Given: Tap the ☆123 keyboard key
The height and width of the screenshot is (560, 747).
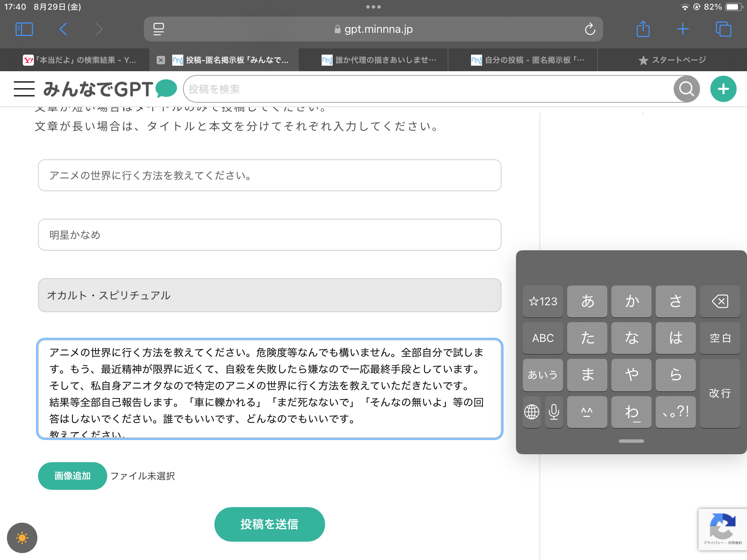Looking at the screenshot, I should (x=543, y=301).
